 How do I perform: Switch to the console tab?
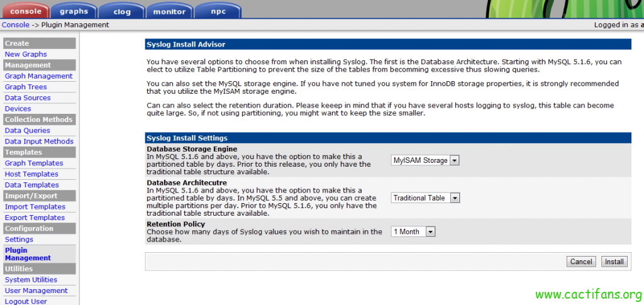click(25, 10)
